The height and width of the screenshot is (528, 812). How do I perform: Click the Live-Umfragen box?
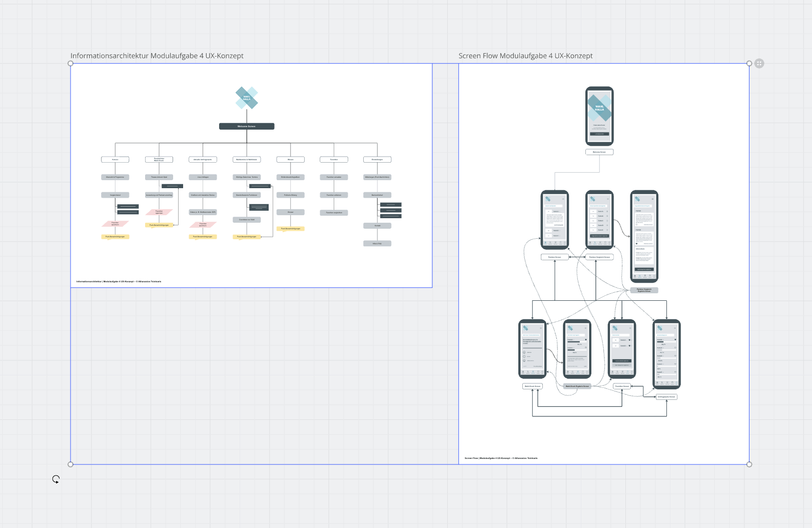[x=203, y=177]
